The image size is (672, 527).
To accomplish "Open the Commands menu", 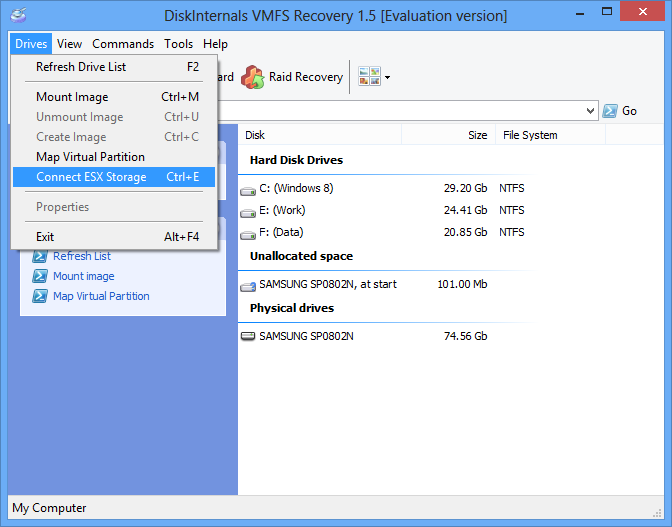I will click(x=123, y=44).
